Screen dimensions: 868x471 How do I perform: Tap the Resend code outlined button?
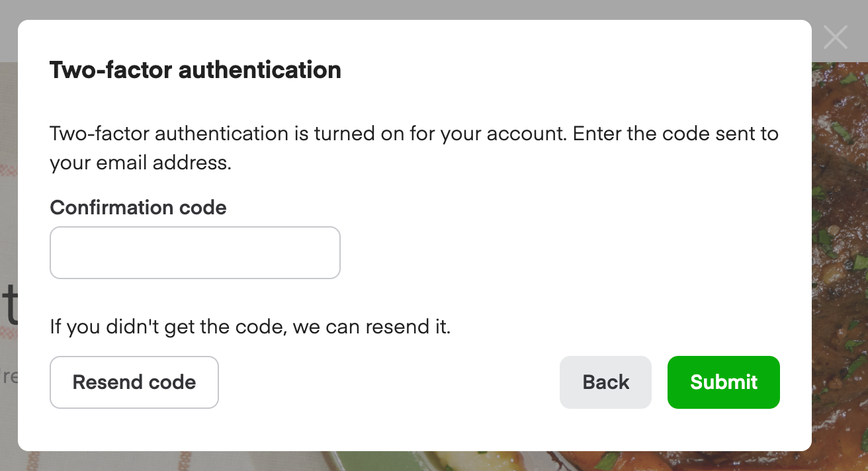click(134, 382)
